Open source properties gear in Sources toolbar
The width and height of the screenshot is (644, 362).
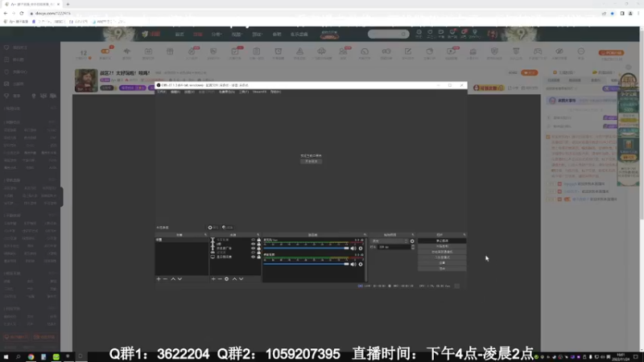click(227, 279)
